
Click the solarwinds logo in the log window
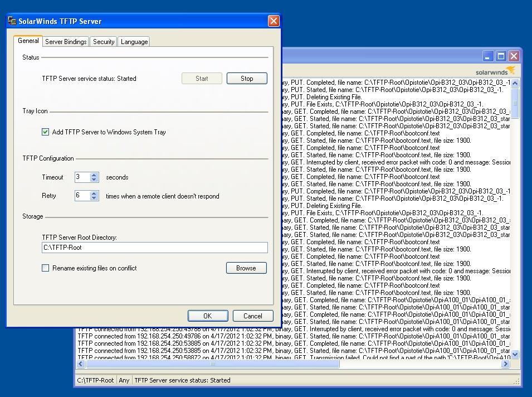click(495, 71)
